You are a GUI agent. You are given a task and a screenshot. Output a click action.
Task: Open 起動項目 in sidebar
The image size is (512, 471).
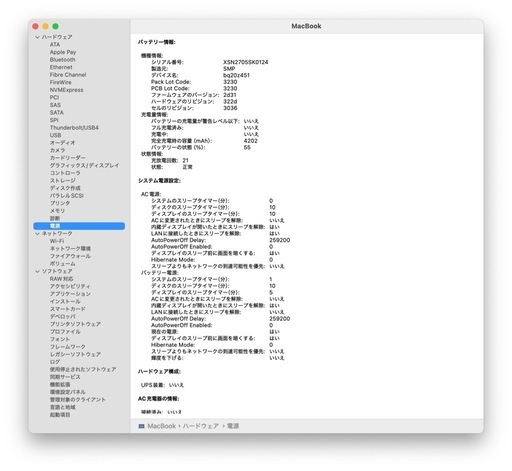click(x=60, y=415)
